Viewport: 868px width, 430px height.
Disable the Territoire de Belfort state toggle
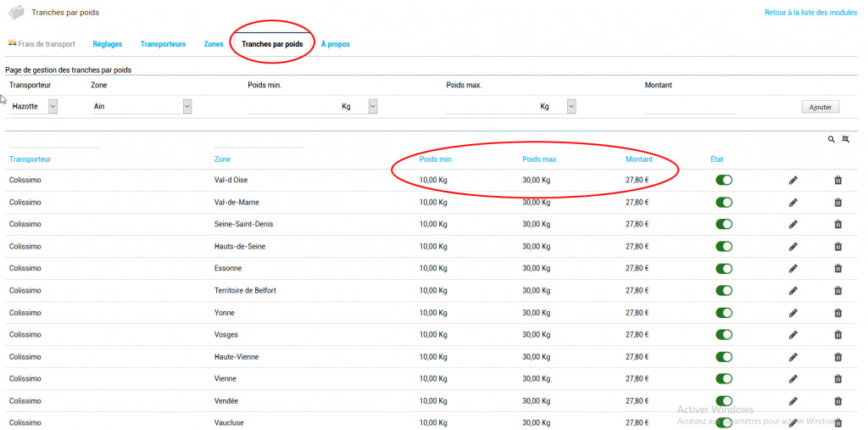click(x=724, y=290)
